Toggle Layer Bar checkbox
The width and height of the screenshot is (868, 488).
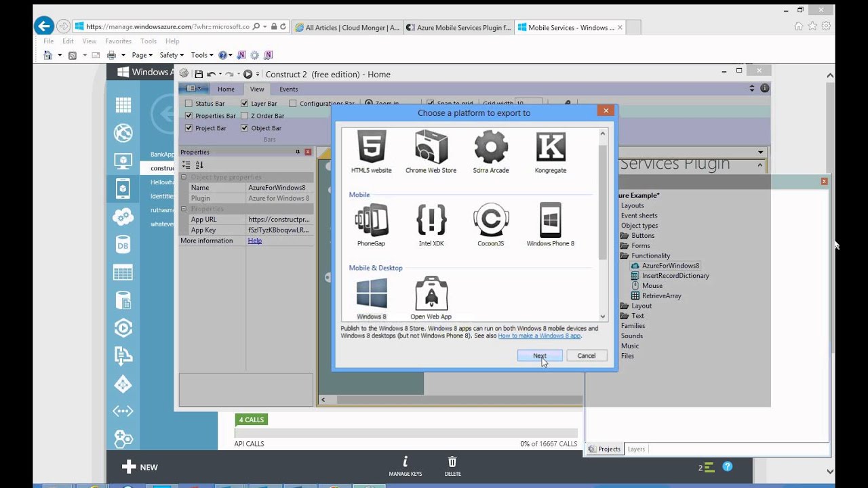(x=244, y=104)
